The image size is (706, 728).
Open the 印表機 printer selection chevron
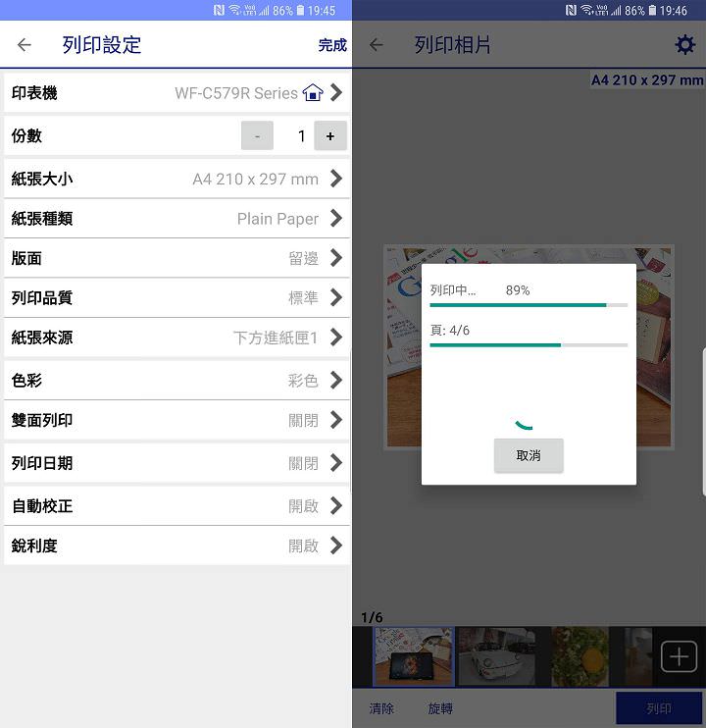click(x=336, y=93)
